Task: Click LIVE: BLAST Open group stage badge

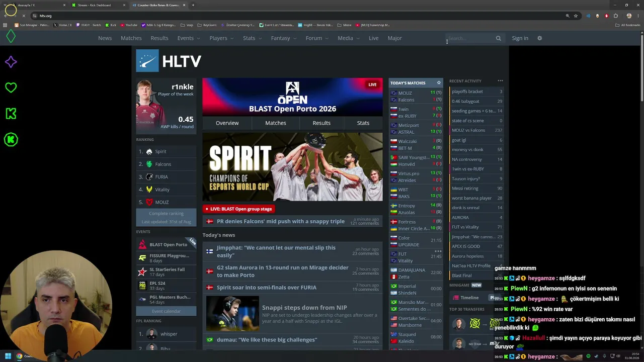Action: [x=239, y=209]
